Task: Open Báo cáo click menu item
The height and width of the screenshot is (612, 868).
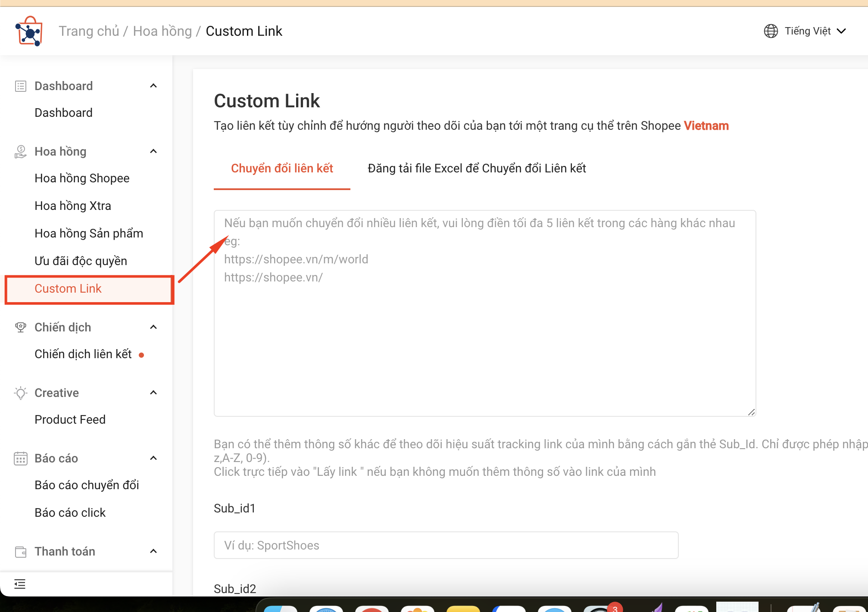Action: click(70, 512)
